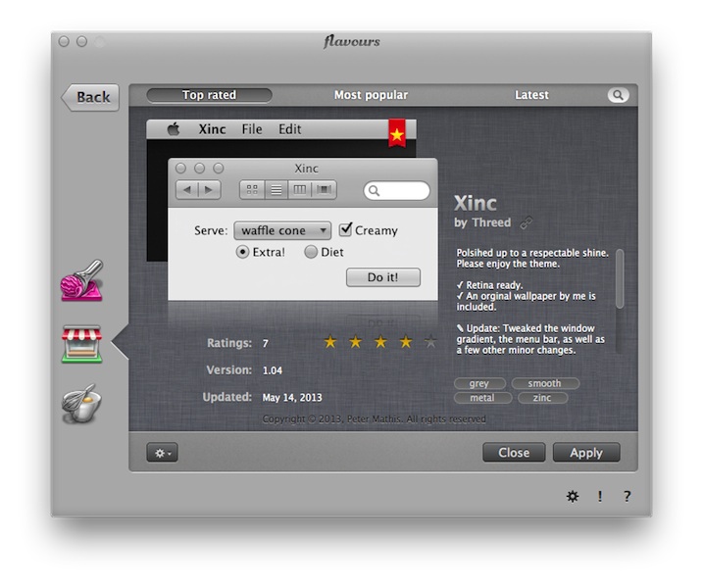Select the Extra! radio button
Viewport: 703px width, 588px height.
coord(243,252)
